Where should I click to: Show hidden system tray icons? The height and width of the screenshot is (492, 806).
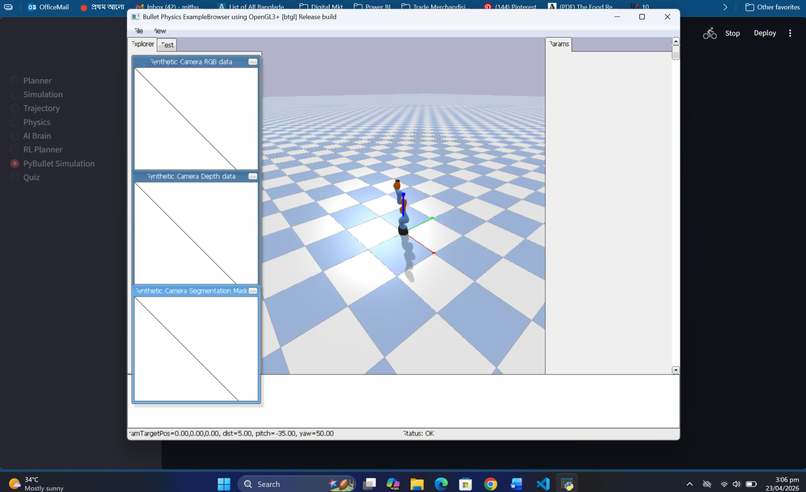coord(689,484)
